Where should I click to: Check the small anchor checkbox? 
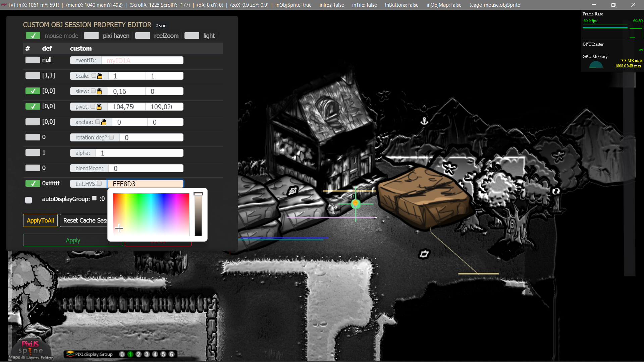coord(98,122)
